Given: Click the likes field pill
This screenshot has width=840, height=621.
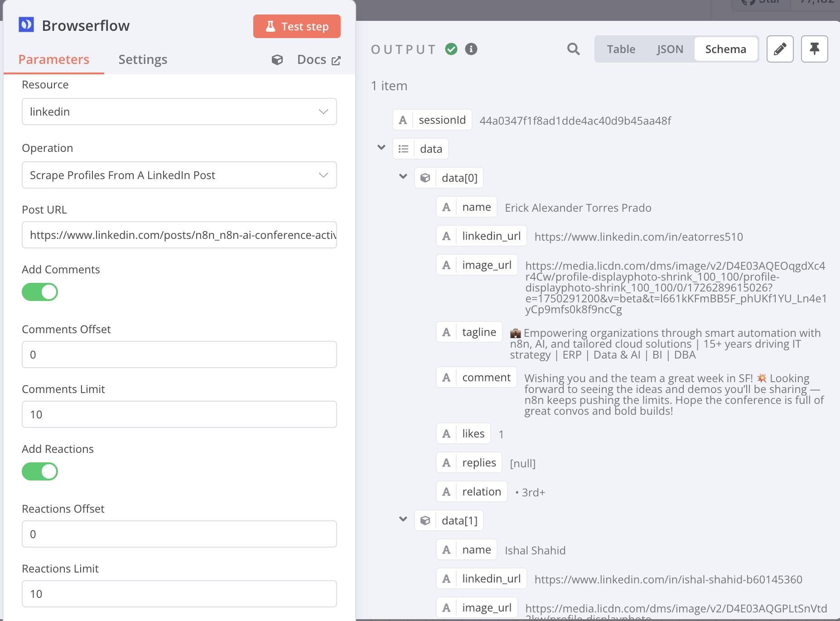Looking at the screenshot, I should tap(463, 433).
